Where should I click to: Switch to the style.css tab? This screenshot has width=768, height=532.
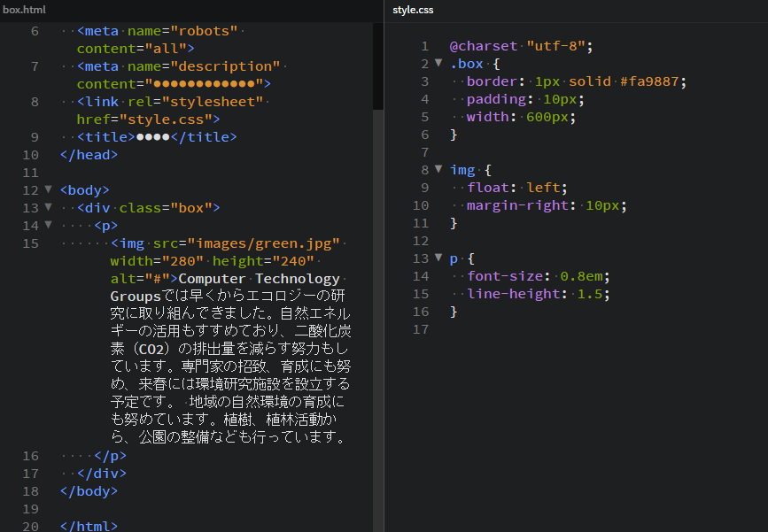click(413, 10)
